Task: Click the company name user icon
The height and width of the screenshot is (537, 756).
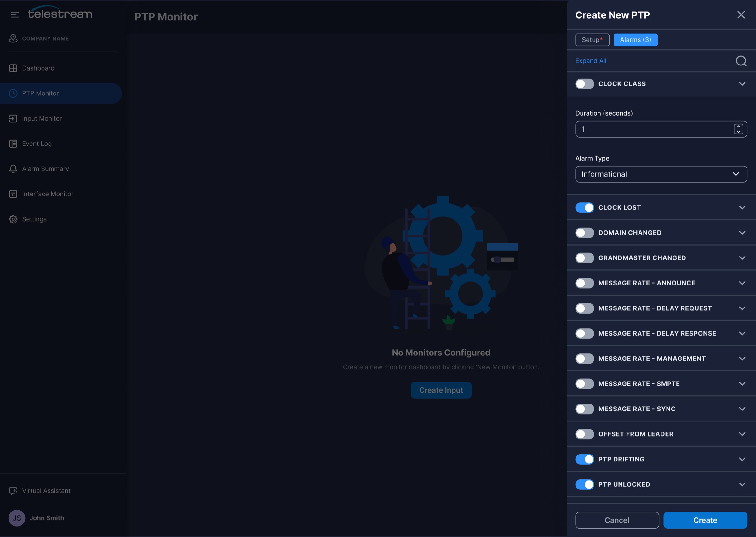Action: click(13, 38)
